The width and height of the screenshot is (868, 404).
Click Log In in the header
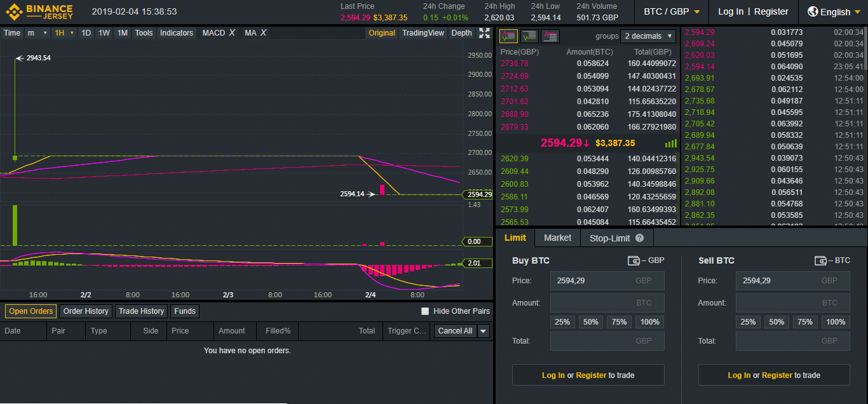pyautogui.click(x=731, y=11)
